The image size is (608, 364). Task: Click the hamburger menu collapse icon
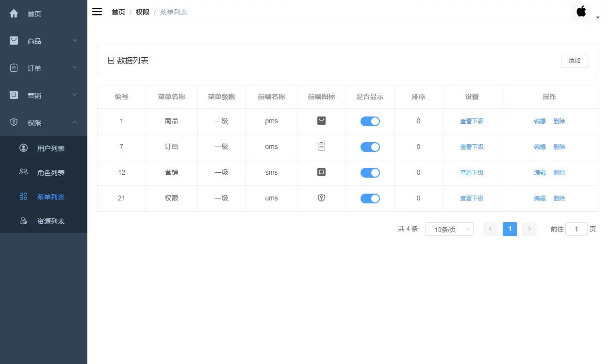click(x=97, y=12)
